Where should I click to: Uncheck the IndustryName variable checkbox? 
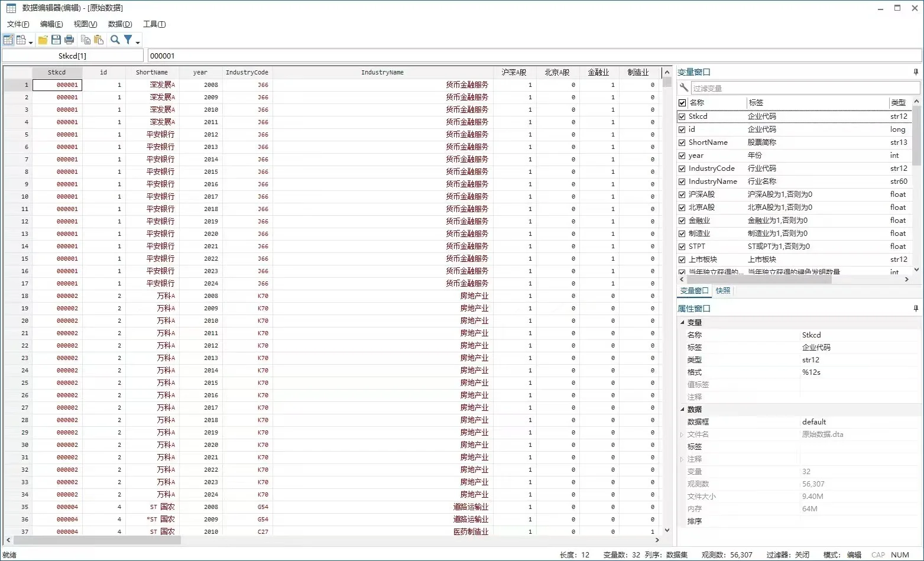coord(682,181)
